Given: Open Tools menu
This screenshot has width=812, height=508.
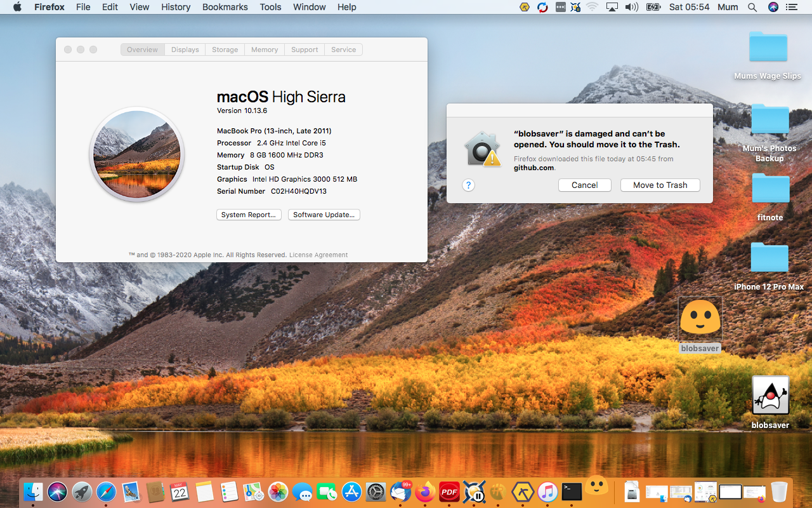Looking at the screenshot, I should point(270,7).
